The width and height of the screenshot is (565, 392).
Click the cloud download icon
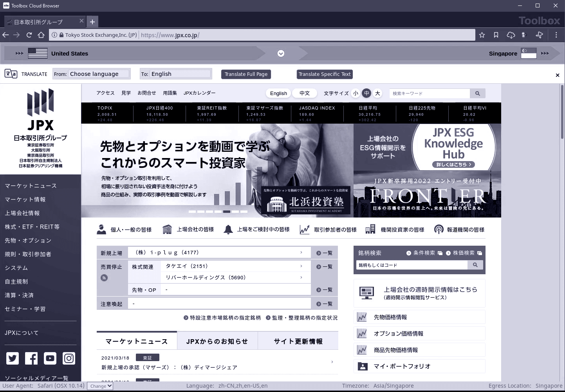tap(511, 35)
